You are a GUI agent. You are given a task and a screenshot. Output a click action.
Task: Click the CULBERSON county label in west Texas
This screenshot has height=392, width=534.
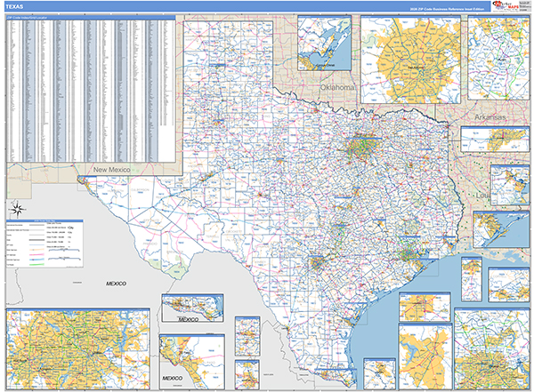140,190
